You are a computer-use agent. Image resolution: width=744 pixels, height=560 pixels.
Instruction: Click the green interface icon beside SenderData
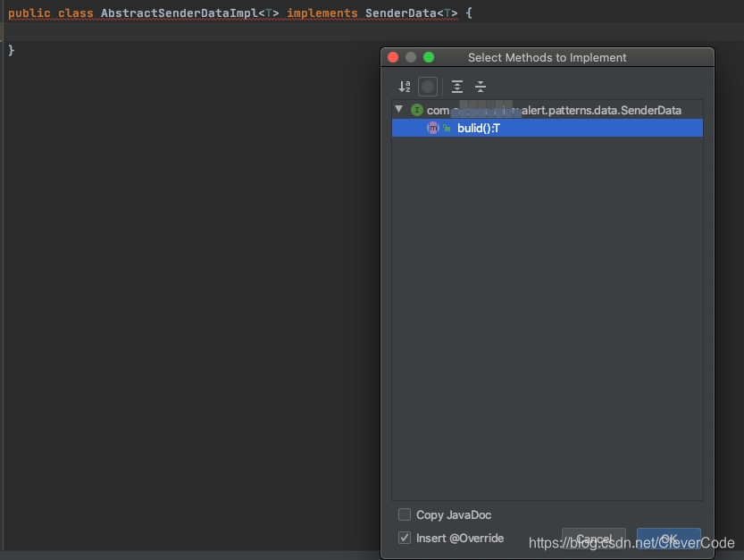[416, 110]
